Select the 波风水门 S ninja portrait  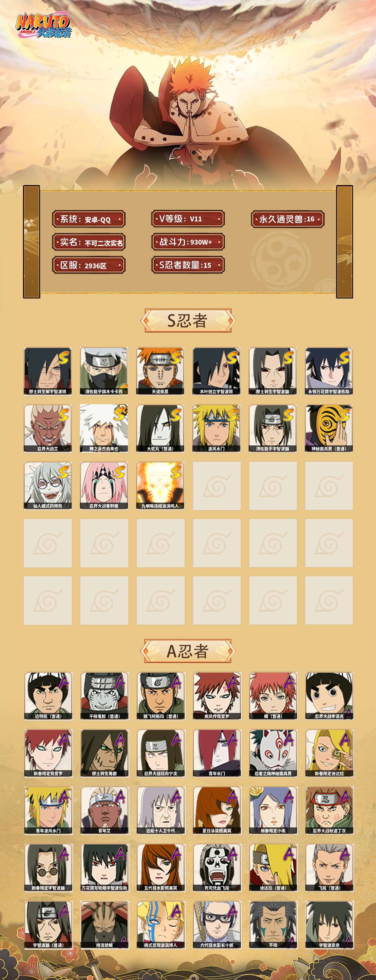[x=217, y=428]
